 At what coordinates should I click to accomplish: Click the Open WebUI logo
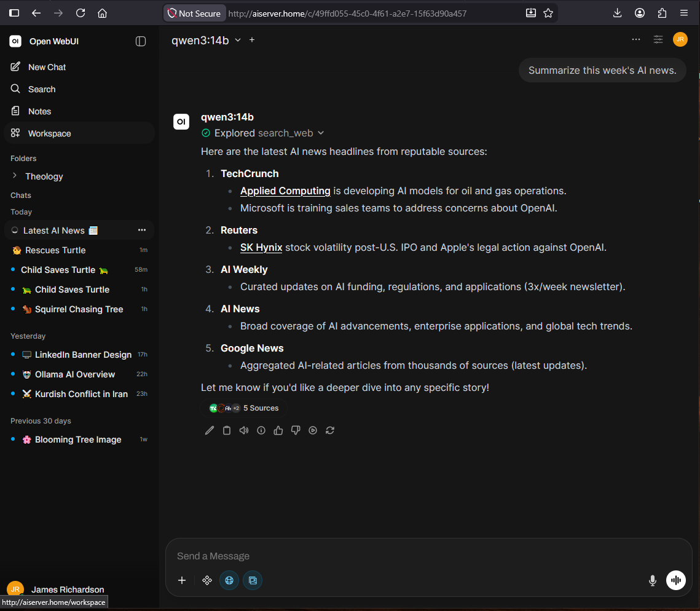pos(15,41)
